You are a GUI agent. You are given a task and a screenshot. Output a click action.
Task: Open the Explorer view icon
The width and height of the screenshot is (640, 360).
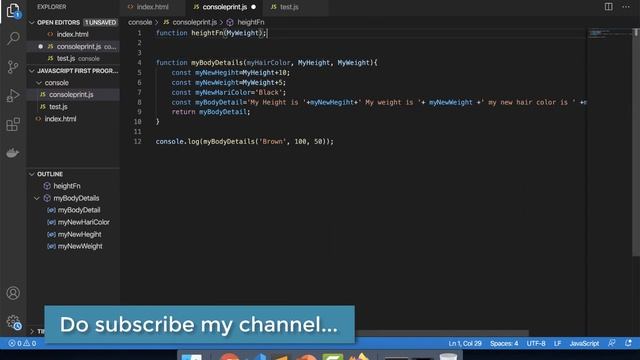13,10
